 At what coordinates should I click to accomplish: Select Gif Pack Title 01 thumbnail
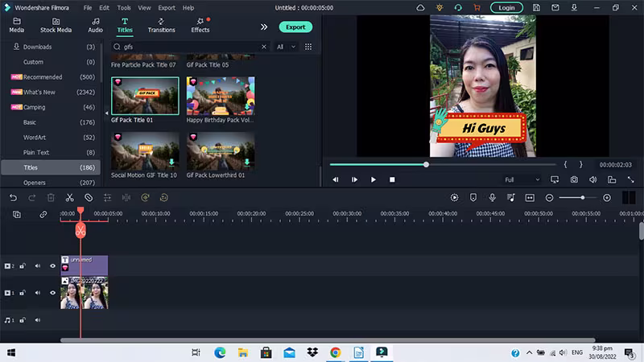click(x=145, y=96)
